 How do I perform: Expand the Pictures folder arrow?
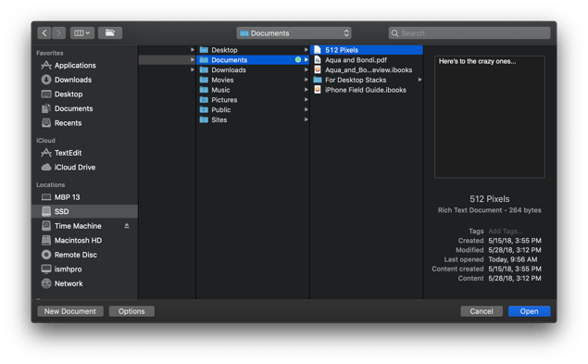(x=306, y=99)
